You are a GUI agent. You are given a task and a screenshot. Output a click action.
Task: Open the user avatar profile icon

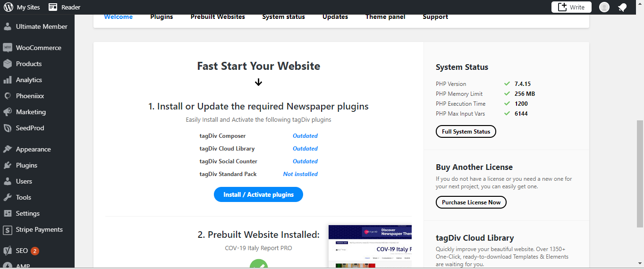[604, 7]
